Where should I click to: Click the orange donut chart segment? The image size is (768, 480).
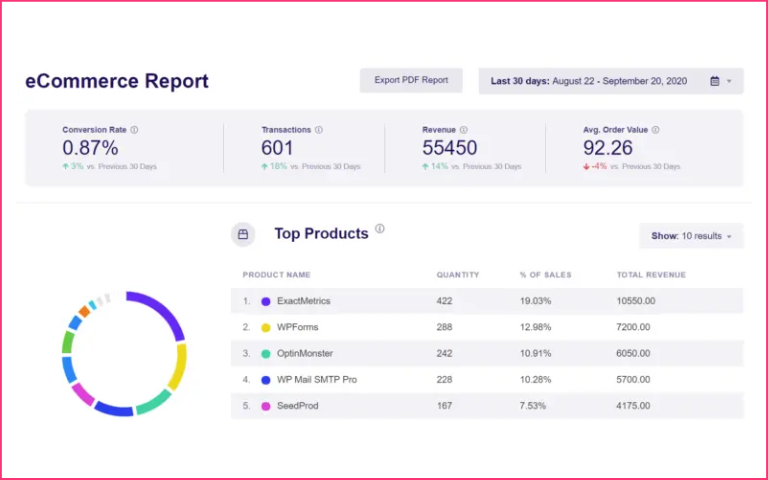point(84,312)
